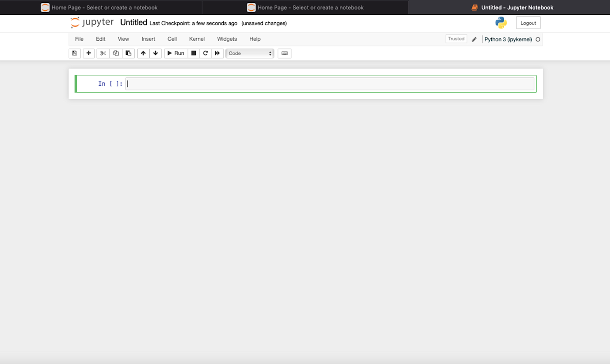
Task: Click the Trusted notebook button
Action: click(456, 38)
